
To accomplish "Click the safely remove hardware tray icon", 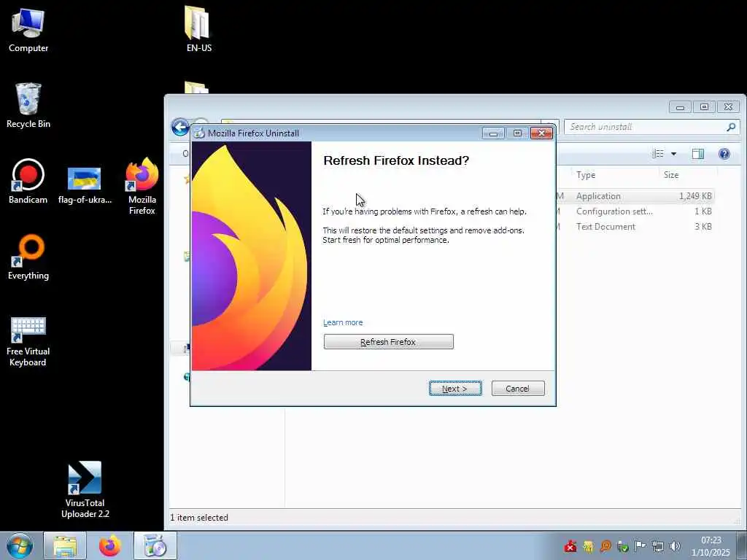I will [623, 546].
